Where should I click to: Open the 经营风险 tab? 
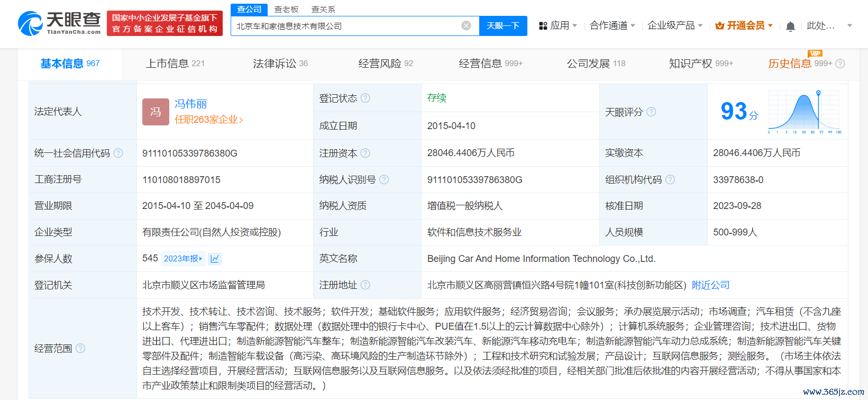click(x=386, y=63)
